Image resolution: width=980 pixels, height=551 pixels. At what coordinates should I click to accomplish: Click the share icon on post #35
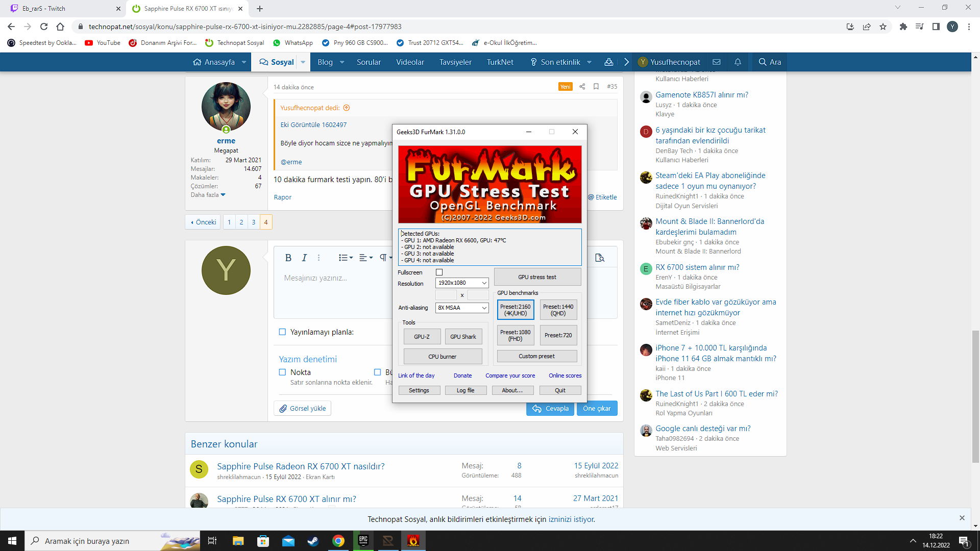tap(582, 87)
